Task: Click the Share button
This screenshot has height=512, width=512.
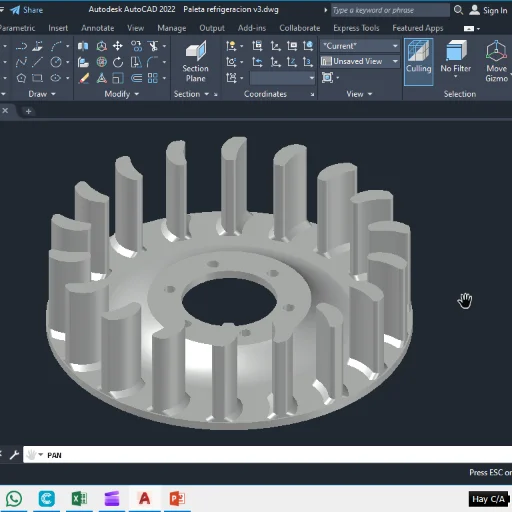Action: tap(27, 10)
